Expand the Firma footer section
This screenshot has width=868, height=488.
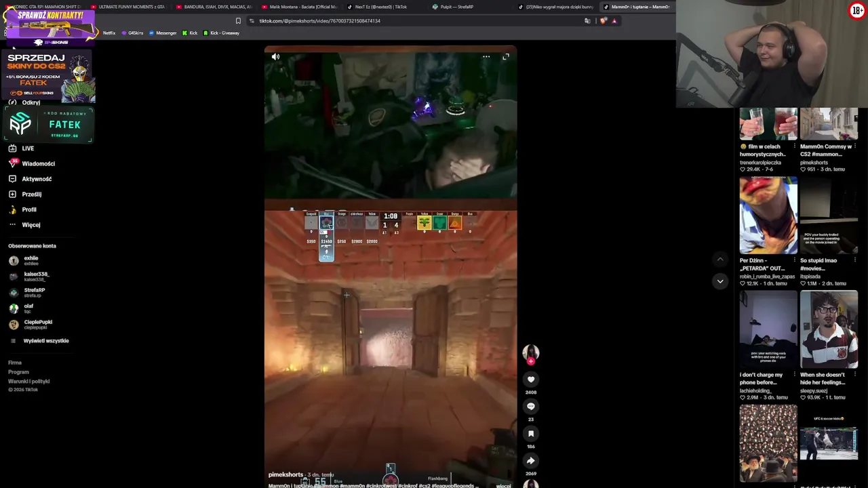pos(15,363)
